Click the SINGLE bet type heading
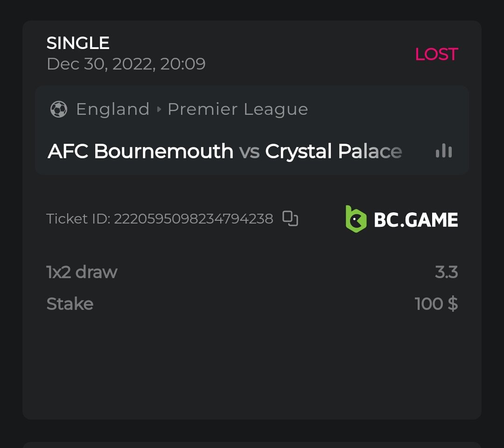504x448 pixels. coord(78,43)
